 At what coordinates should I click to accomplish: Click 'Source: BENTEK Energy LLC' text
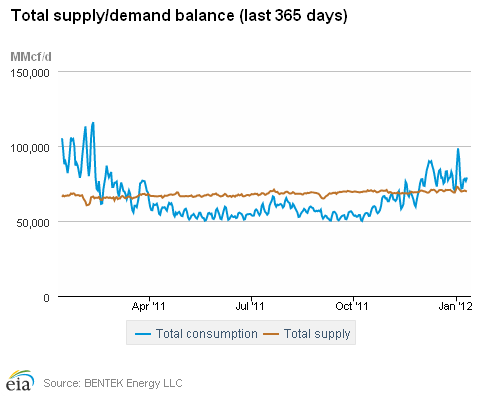[x=113, y=383]
